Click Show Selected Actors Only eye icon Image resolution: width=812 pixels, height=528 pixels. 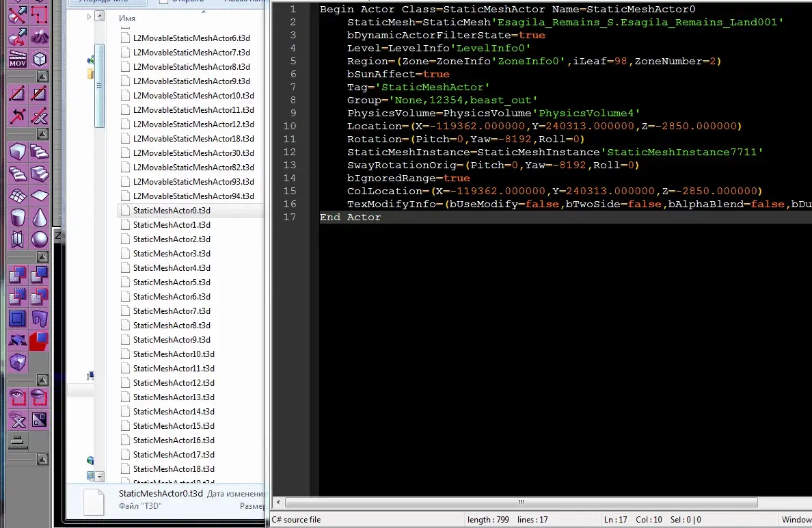coord(17,397)
